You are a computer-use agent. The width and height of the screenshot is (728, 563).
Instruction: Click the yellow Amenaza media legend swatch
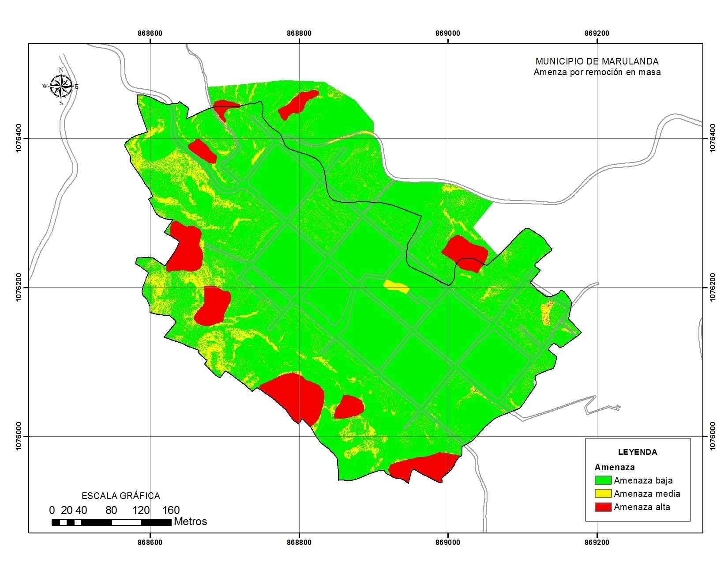(603, 494)
